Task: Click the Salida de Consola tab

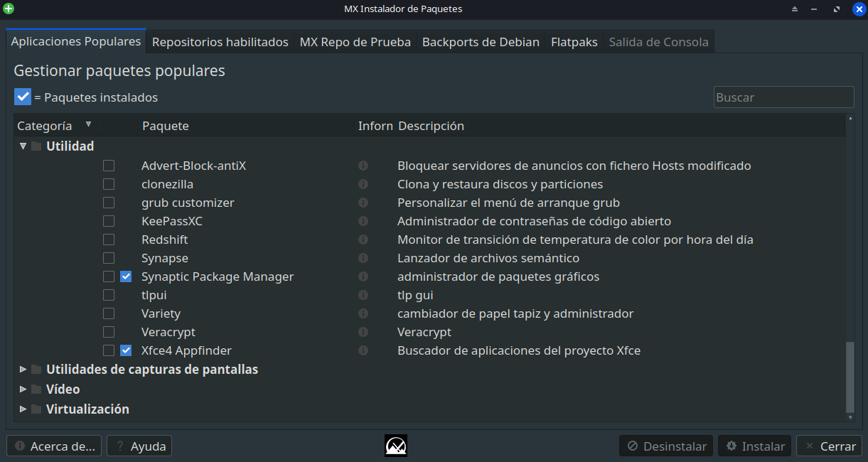Action: tap(659, 42)
